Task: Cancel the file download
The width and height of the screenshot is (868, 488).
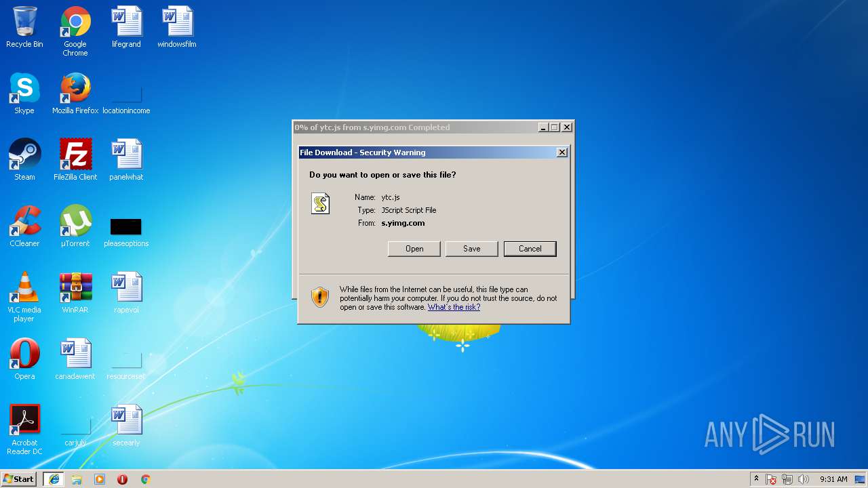Action: tap(530, 249)
